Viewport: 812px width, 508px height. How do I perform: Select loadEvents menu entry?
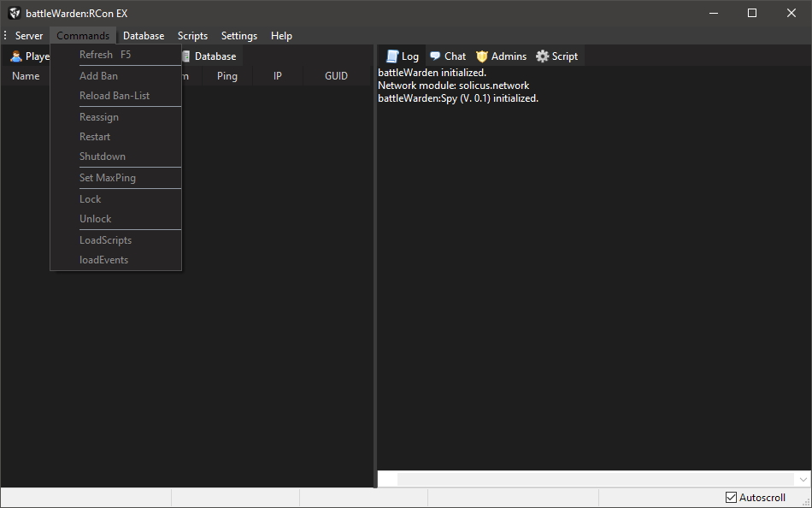[x=116, y=260]
